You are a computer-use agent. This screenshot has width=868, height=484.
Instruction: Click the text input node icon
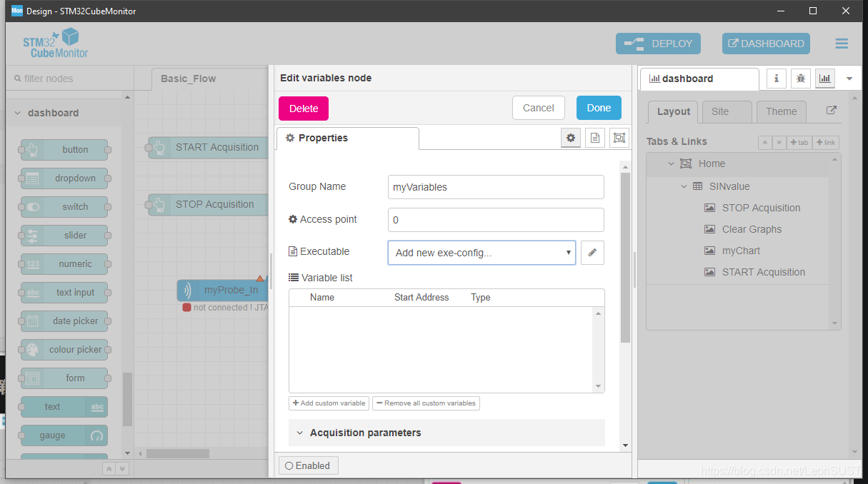[32, 293]
